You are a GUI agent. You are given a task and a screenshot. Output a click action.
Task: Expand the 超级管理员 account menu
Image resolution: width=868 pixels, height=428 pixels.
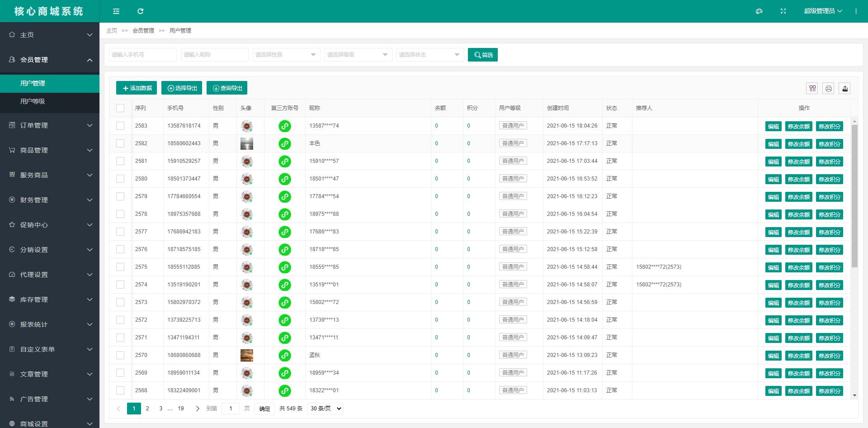click(822, 11)
